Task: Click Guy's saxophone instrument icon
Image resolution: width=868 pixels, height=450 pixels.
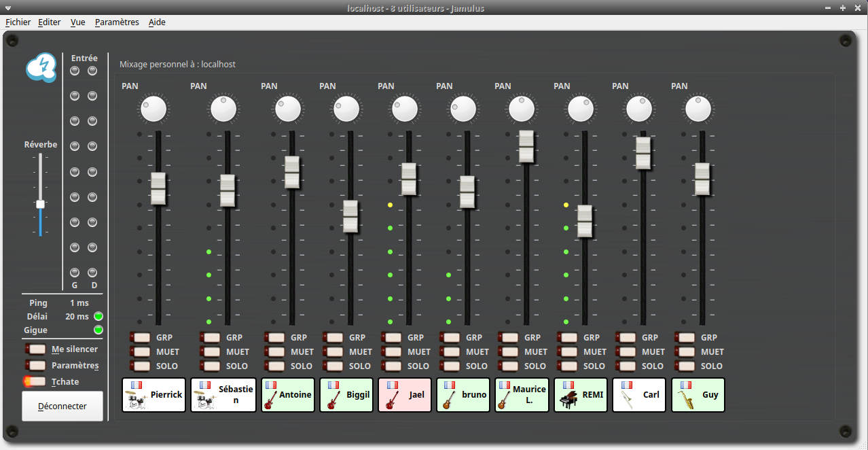Action: 685,400
